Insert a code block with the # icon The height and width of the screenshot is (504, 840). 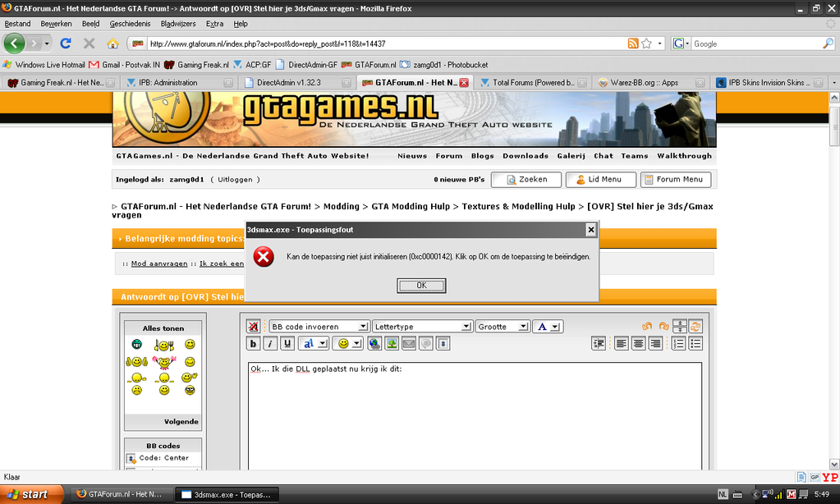(x=443, y=343)
